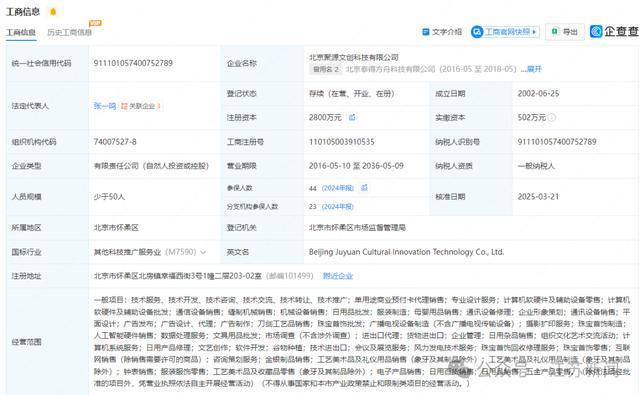Select the taxpayer ID value beside 纳税人识别号
This screenshot has width=640, height=395.
tap(557, 142)
